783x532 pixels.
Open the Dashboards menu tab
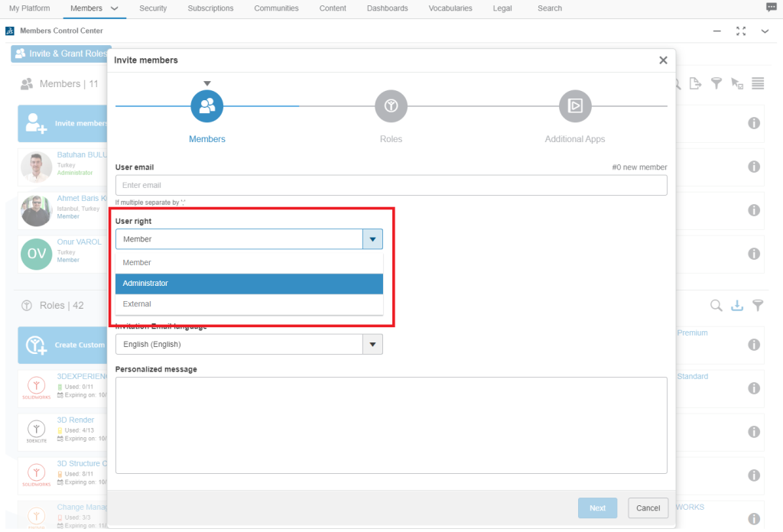387,8
